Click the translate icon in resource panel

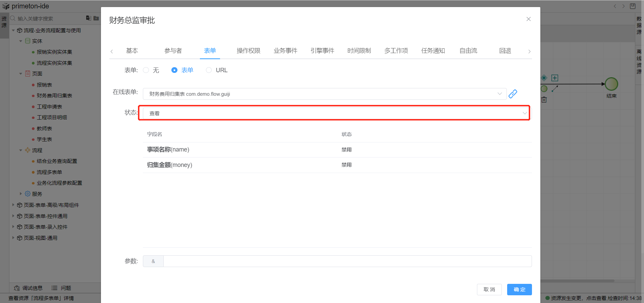pos(89,18)
